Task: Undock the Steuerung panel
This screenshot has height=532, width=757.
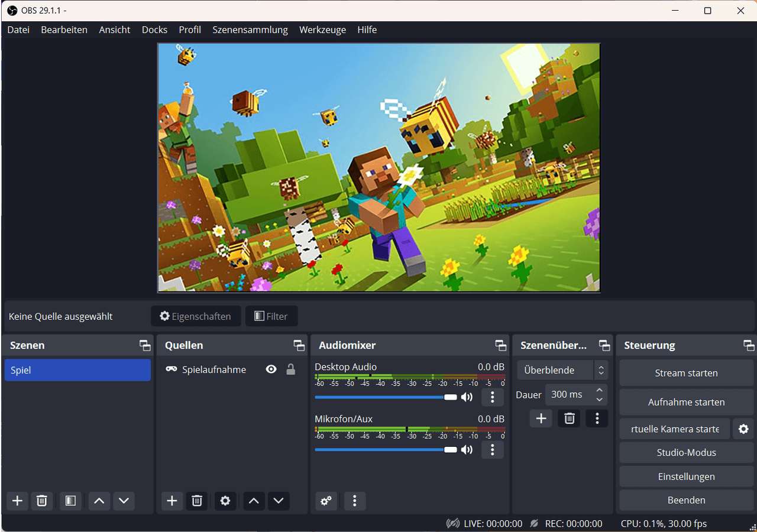Action: [749, 345]
